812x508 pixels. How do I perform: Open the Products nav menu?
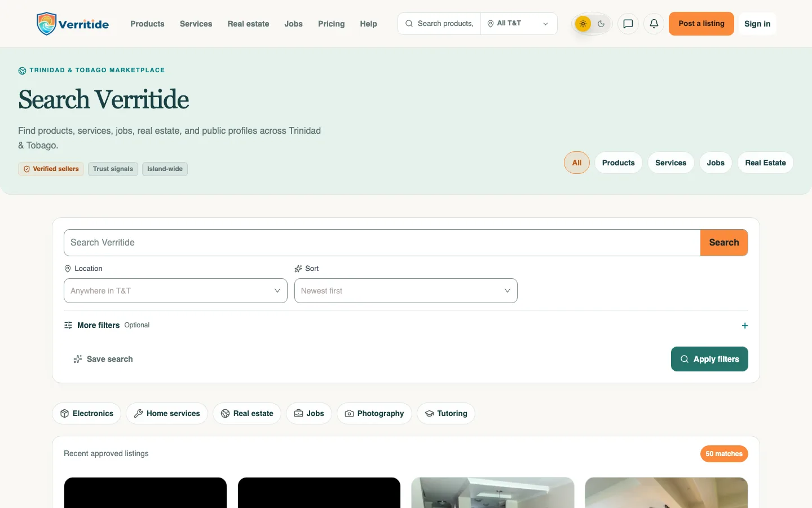[147, 24]
